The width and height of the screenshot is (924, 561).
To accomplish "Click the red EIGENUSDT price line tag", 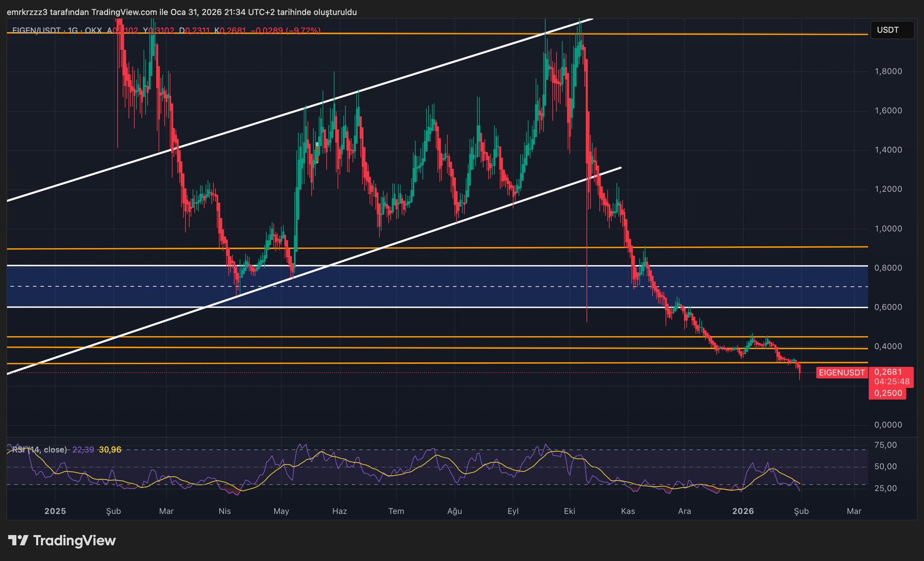I will (841, 373).
